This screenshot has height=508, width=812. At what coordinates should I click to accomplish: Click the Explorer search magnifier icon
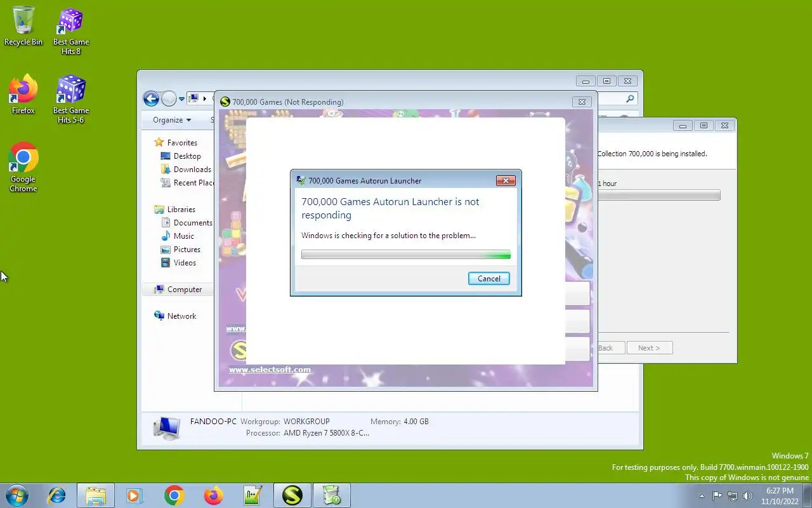(x=630, y=98)
